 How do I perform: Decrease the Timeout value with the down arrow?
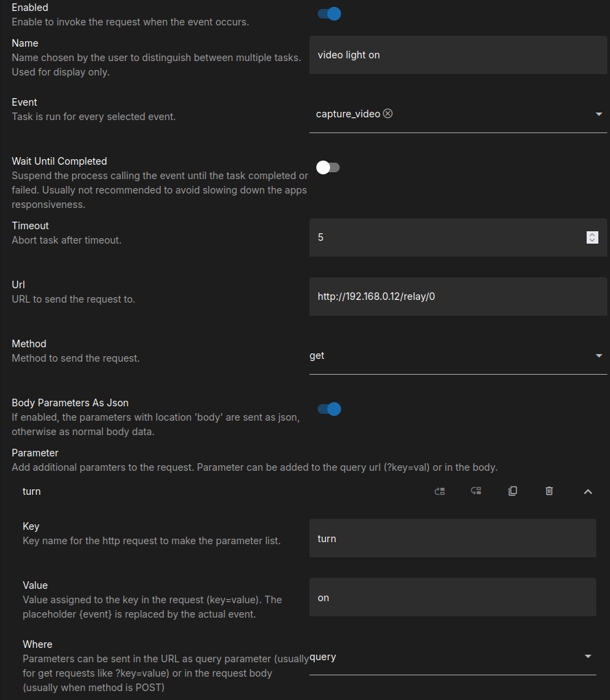(x=593, y=241)
